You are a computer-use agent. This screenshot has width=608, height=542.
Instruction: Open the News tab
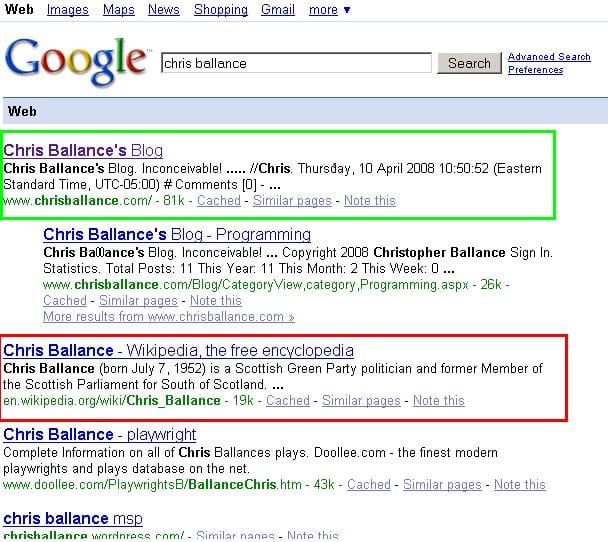(164, 10)
